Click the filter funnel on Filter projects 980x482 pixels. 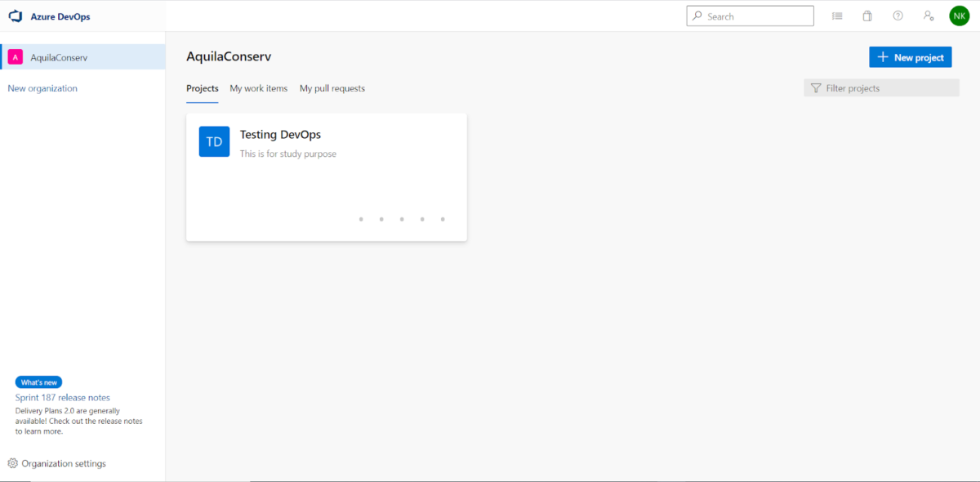[815, 87]
